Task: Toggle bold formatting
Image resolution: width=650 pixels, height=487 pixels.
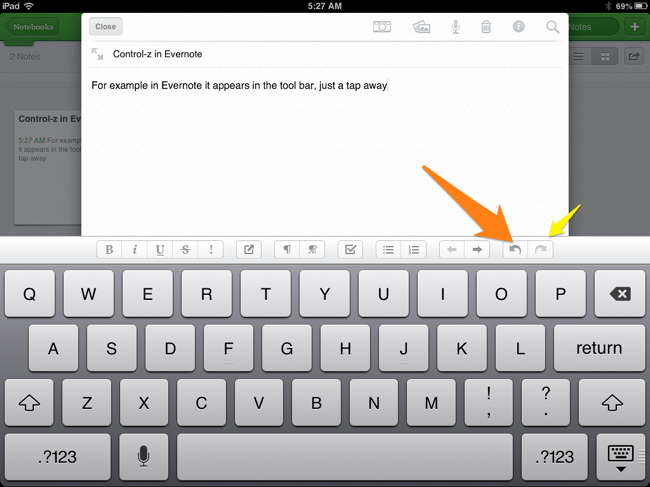Action: pos(109,250)
